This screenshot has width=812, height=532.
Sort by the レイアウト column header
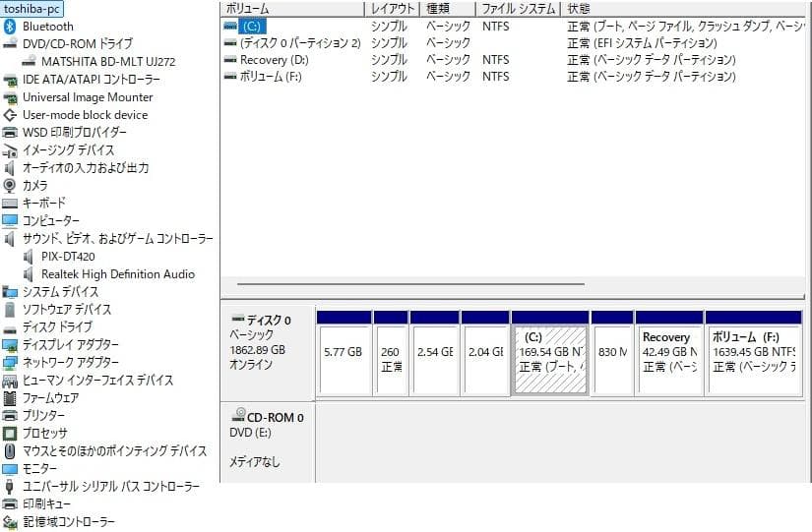393,9
